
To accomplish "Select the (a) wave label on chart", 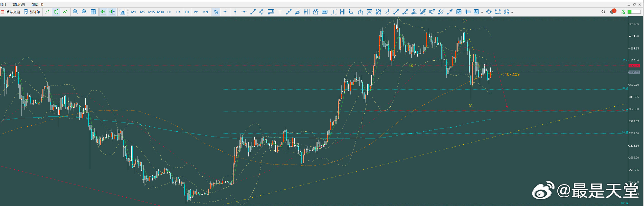I will pos(411,65).
